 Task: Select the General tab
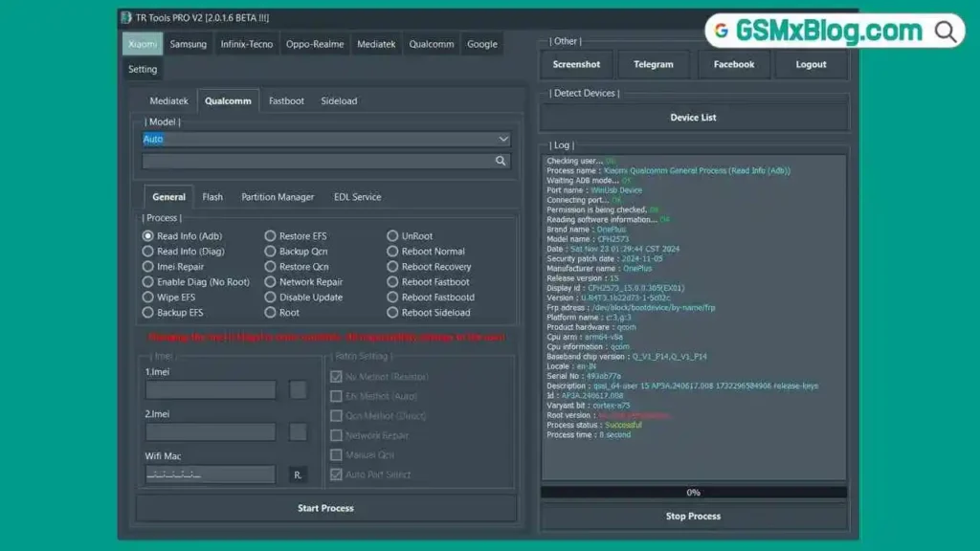coord(168,197)
